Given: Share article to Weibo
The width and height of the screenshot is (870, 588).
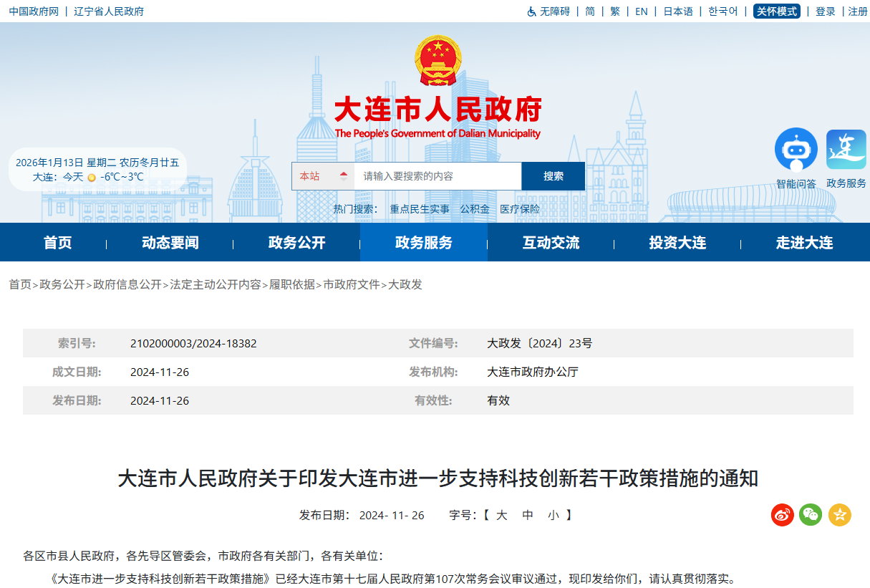Looking at the screenshot, I should click(781, 514).
